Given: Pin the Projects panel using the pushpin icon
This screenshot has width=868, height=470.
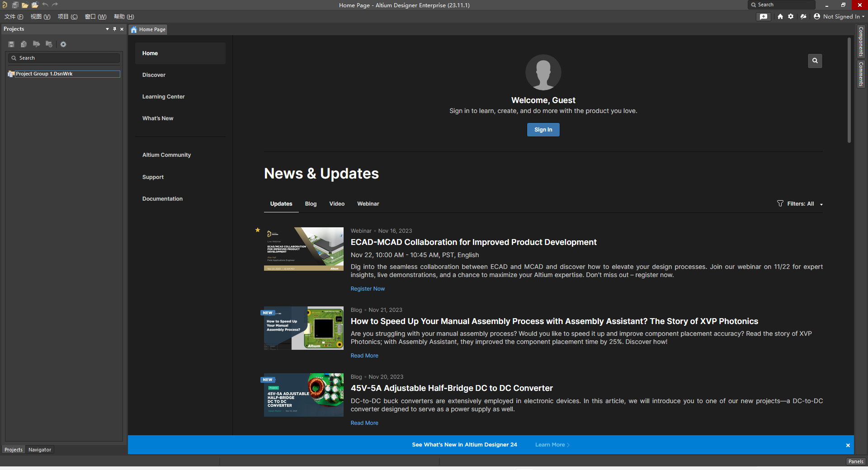Looking at the screenshot, I should (114, 29).
